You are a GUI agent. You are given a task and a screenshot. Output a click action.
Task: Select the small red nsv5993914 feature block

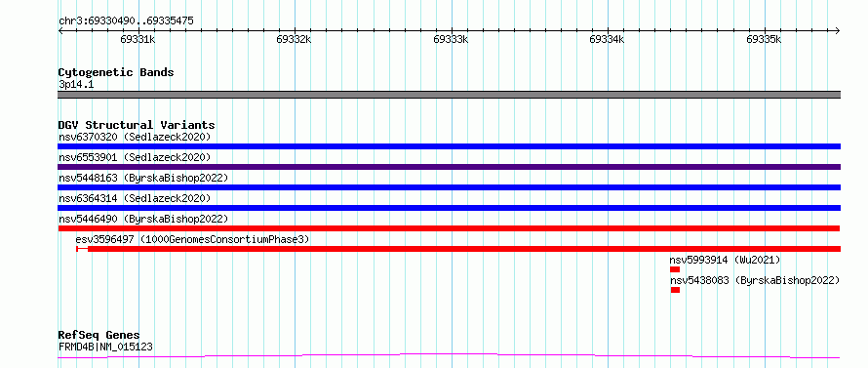pyautogui.click(x=674, y=269)
